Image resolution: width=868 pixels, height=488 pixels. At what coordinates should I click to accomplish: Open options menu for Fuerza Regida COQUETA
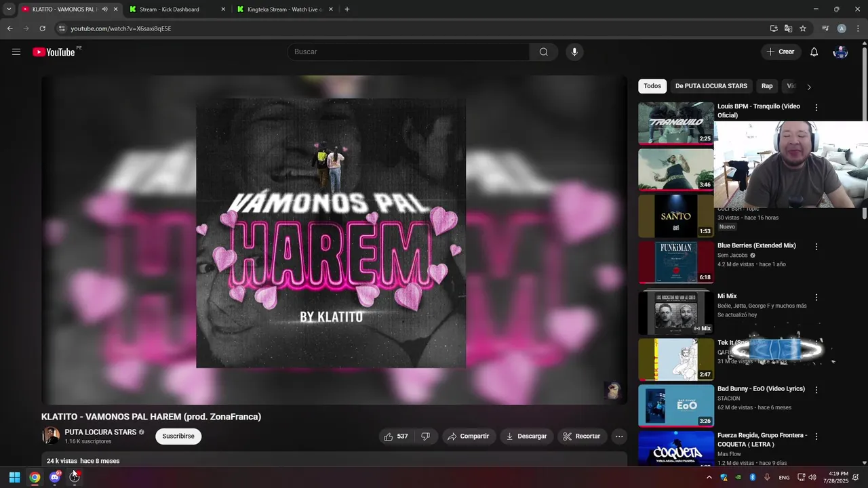coord(816,436)
